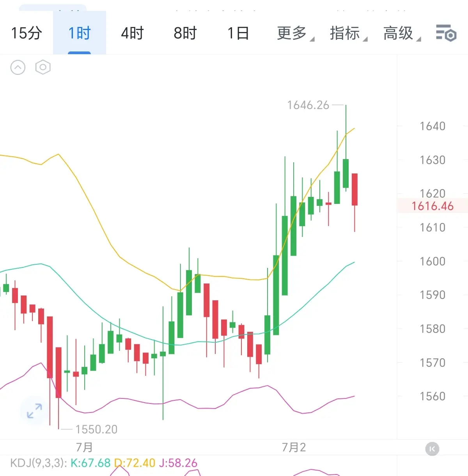This screenshot has height=476, width=468.
Task: Choose the 8时 timeframe tab
Action: (x=186, y=33)
